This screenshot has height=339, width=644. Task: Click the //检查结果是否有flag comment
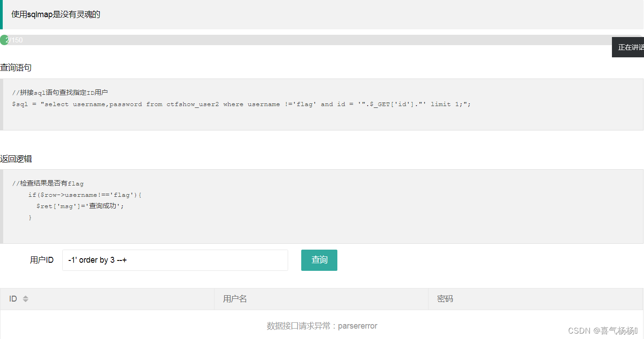pos(48,183)
